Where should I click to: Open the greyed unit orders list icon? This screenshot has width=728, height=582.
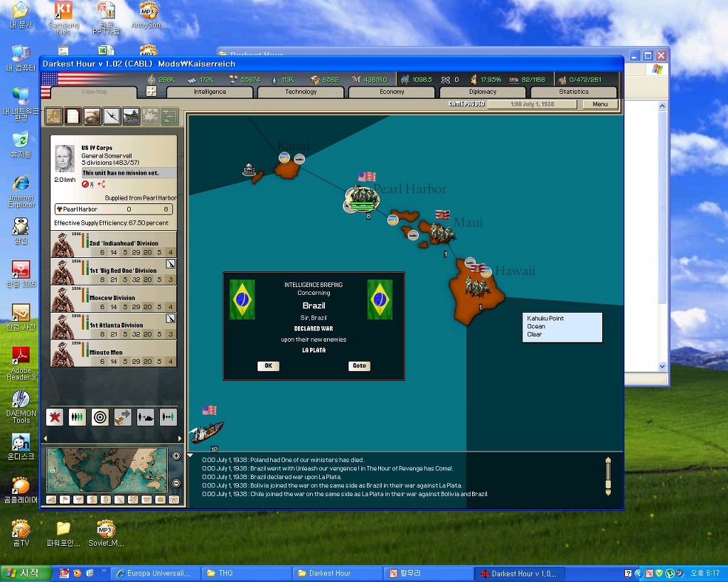click(x=169, y=116)
